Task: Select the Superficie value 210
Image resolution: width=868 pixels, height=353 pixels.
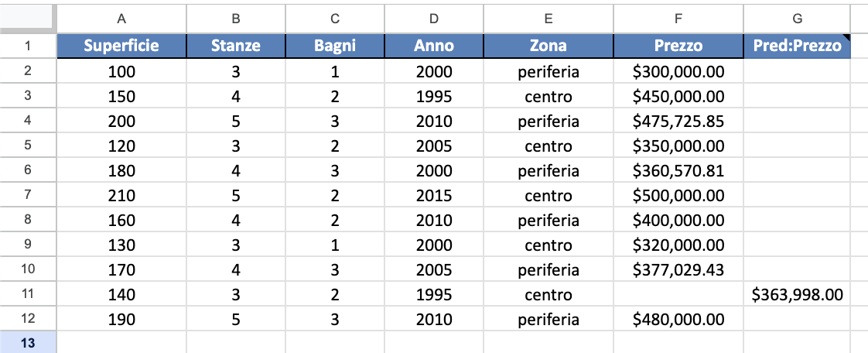Action: pyautogui.click(x=121, y=195)
